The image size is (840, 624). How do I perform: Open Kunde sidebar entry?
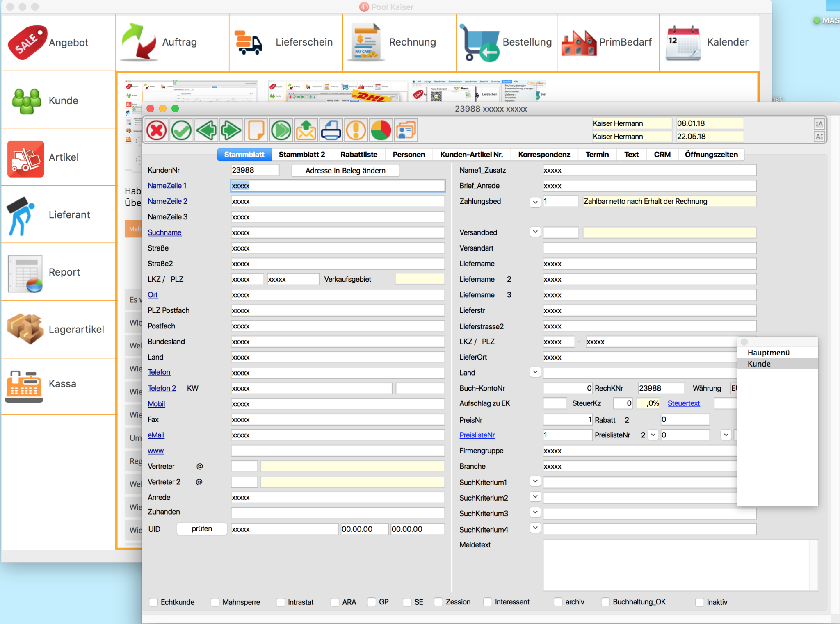[x=58, y=100]
